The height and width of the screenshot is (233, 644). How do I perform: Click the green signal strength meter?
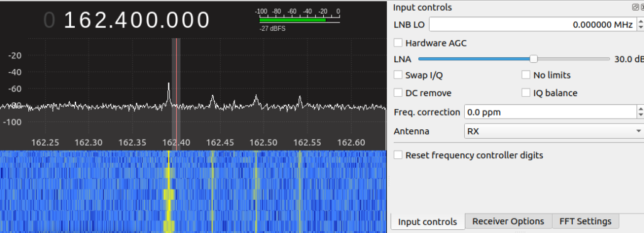292,19
